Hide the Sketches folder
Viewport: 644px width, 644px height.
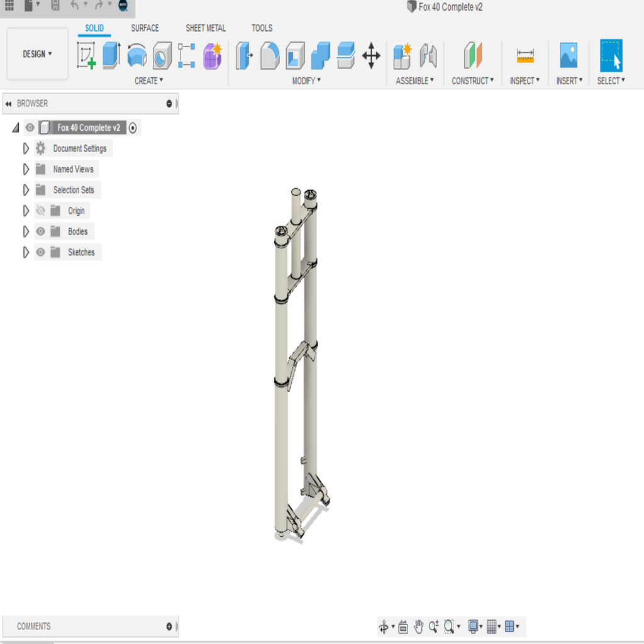40,252
